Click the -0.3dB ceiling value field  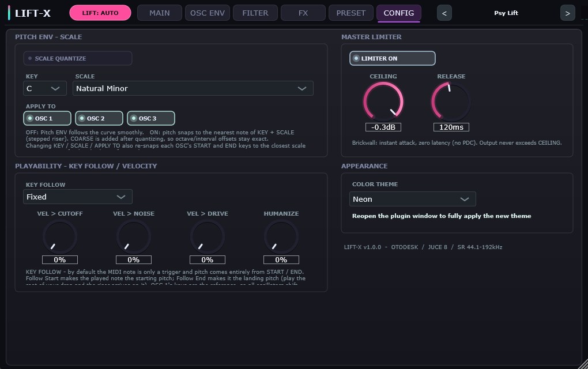click(383, 127)
